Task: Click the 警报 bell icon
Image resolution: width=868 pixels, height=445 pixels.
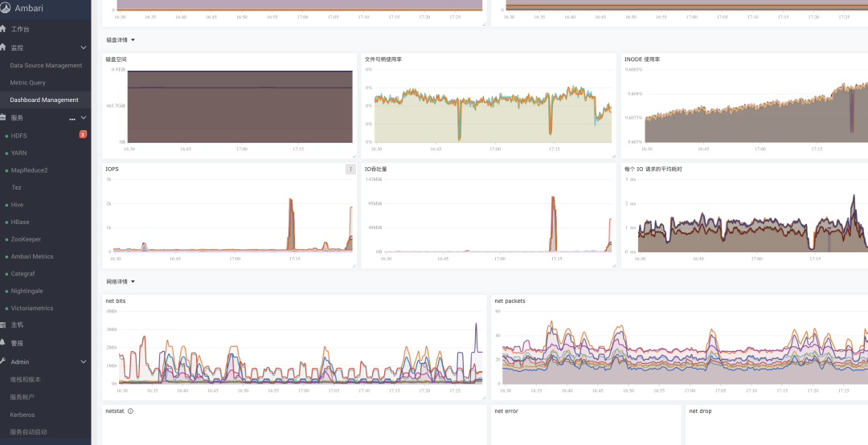Action: pos(2,343)
